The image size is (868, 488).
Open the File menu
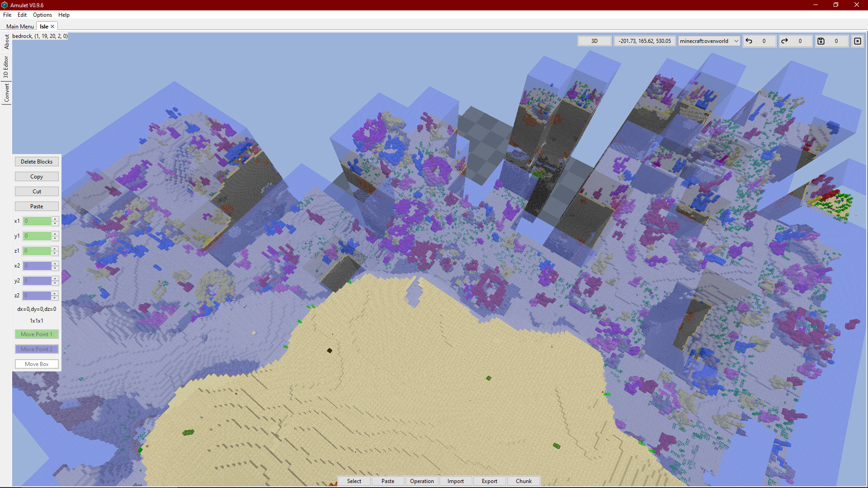point(7,15)
